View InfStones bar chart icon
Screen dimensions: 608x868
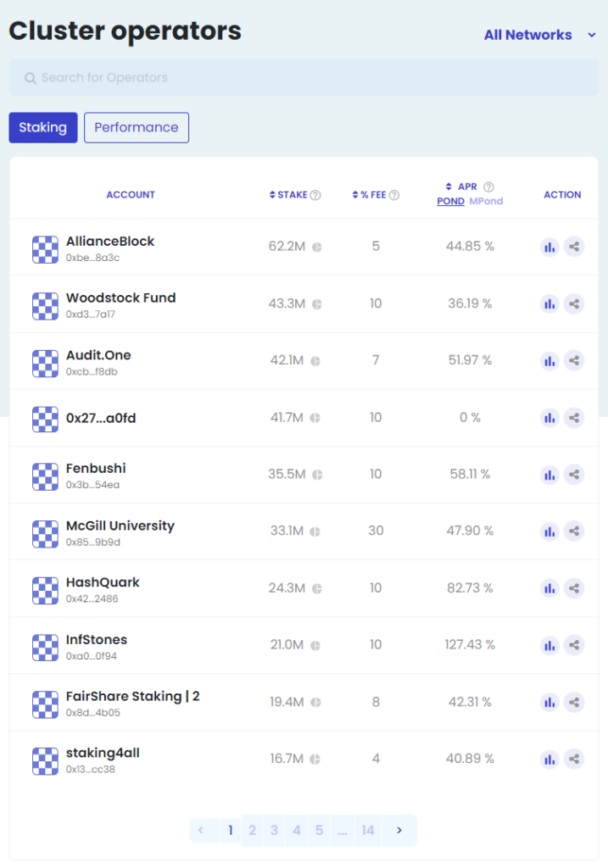coord(549,645)
